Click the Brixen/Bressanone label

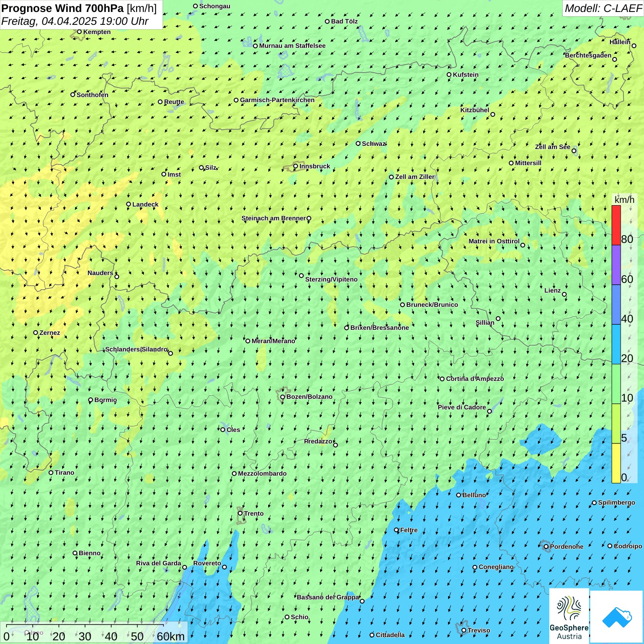379,328
